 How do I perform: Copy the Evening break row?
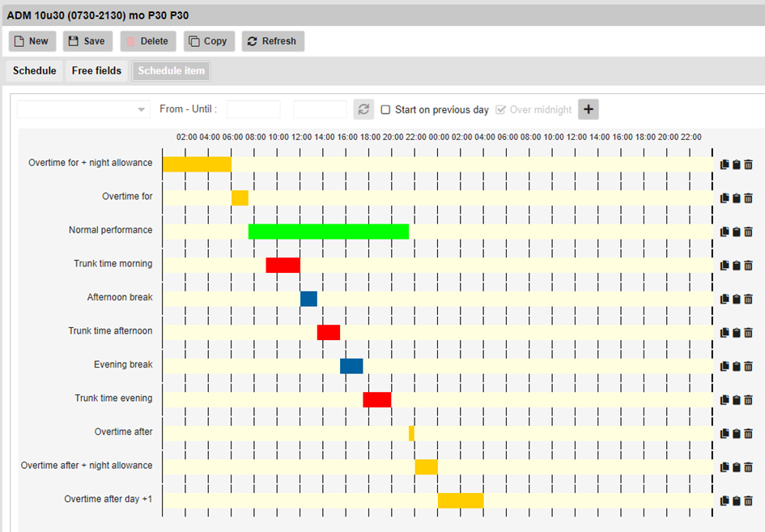coord(725,367)
